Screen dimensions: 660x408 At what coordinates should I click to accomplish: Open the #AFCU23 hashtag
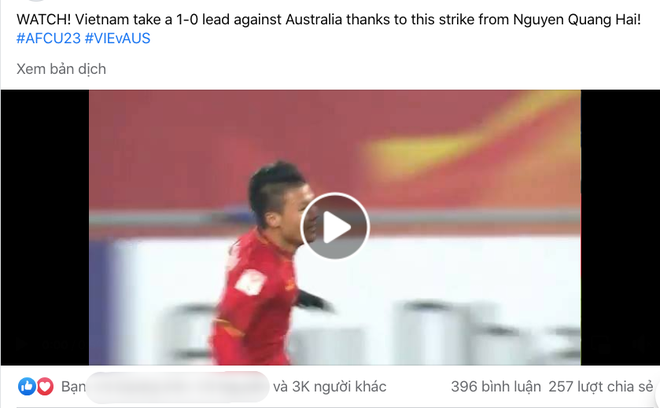point(48,38)
